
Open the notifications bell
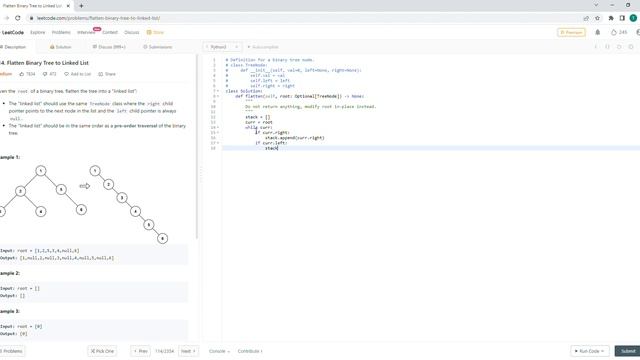598,32
